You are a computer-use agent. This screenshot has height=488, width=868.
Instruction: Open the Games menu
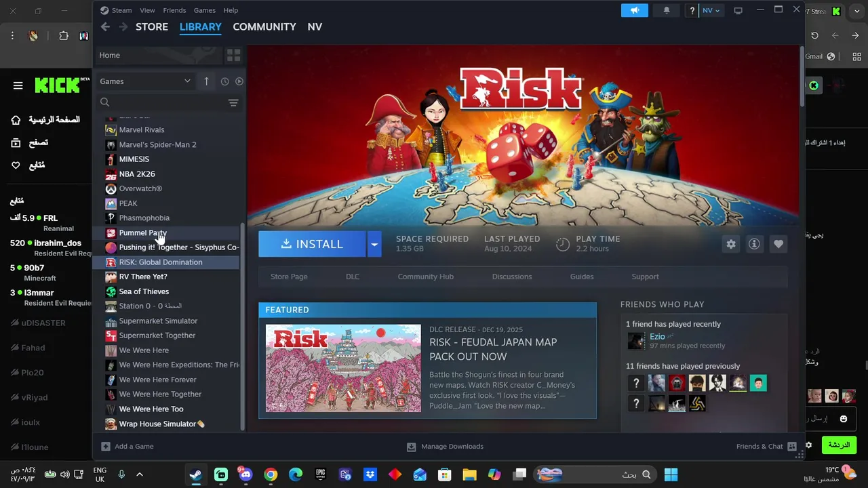click(205, 10)
